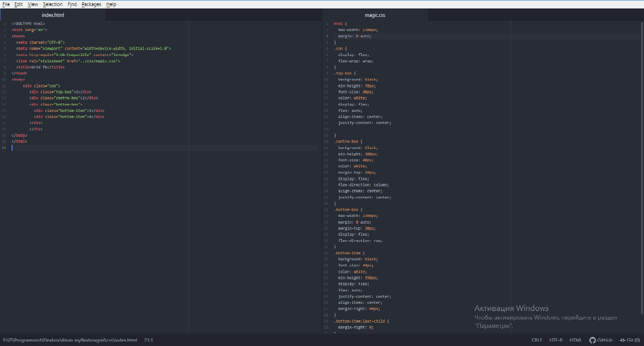Click the HTML grammar selector

(575, 340)
